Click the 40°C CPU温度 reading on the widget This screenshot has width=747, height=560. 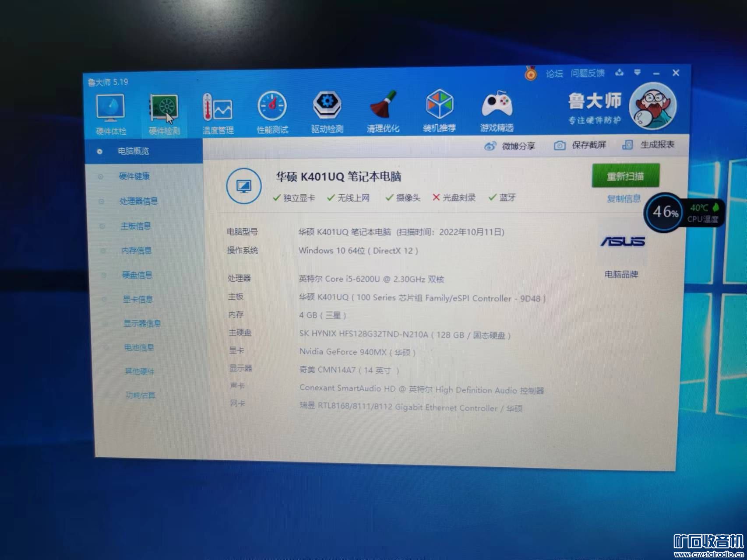coord(703,213)
